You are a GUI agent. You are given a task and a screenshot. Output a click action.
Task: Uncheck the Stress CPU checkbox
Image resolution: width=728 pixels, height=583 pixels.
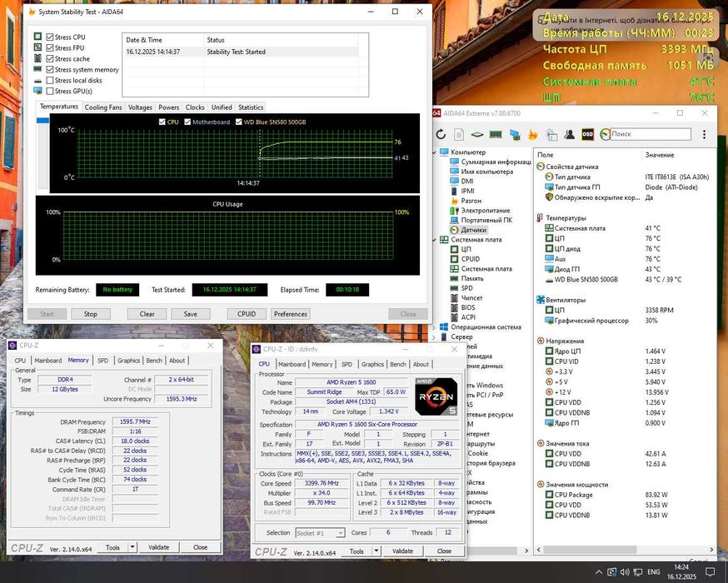click(50, 37)
